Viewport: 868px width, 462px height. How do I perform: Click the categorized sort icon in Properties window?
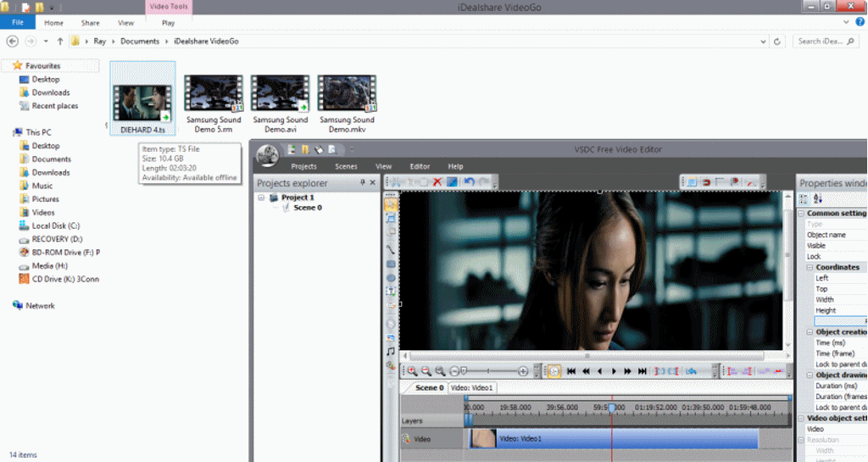click(x=804, y=199)
